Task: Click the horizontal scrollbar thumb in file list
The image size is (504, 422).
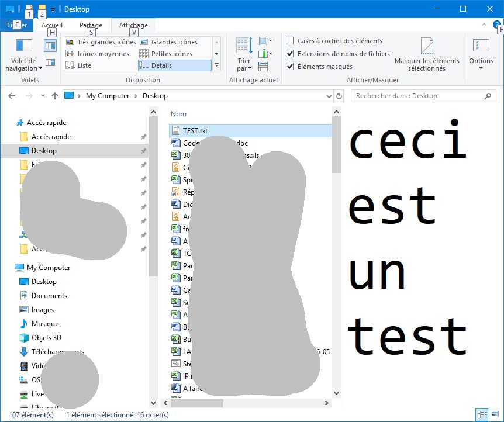Action: point(196,403)
